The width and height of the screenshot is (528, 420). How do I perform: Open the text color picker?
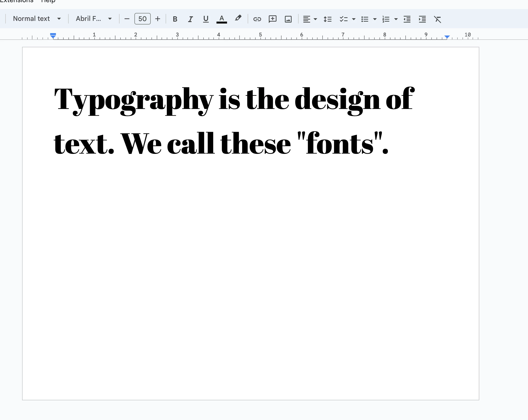coord(222,19)
